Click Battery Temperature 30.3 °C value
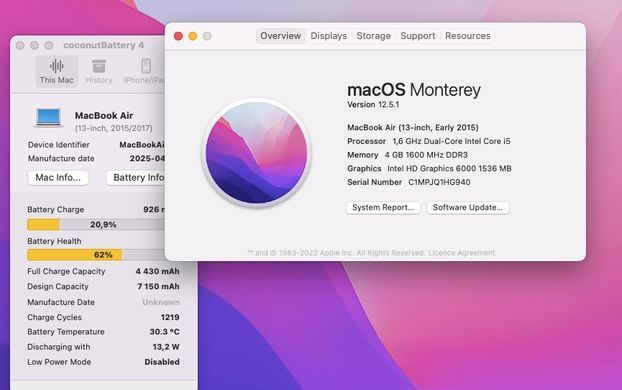Viewport: 622px width, 390px height. (164, 332)
